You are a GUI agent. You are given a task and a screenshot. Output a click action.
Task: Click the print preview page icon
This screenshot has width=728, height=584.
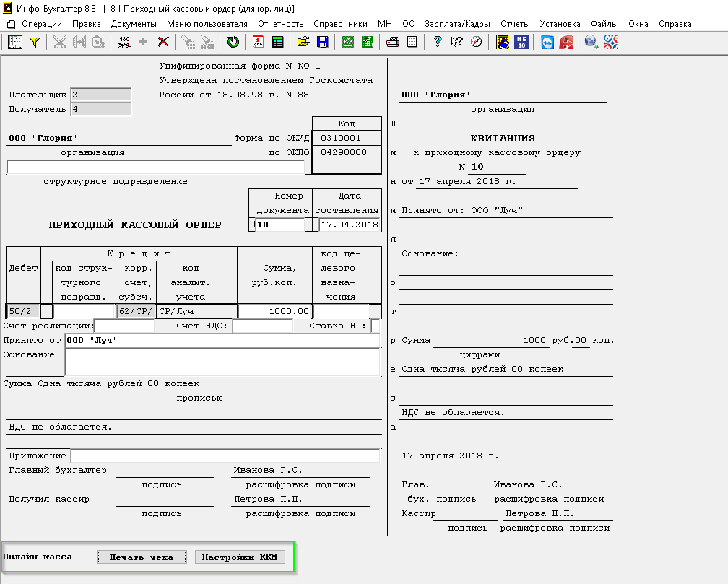412,43
